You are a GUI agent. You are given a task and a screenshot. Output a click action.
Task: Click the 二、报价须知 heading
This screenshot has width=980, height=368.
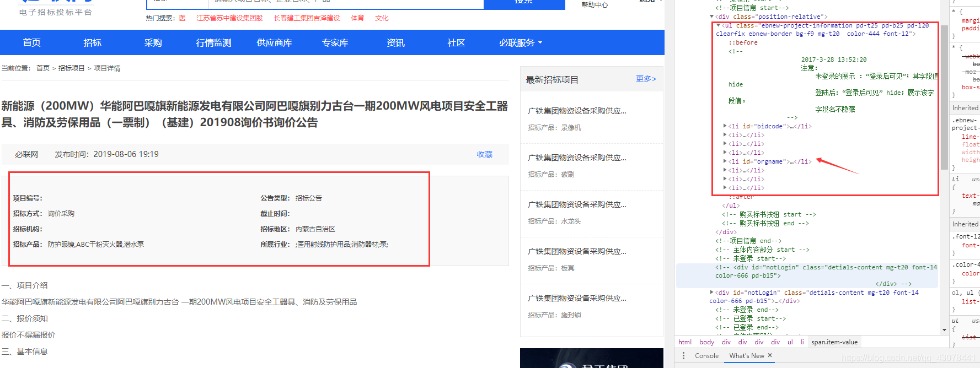[x=24, y=318]
